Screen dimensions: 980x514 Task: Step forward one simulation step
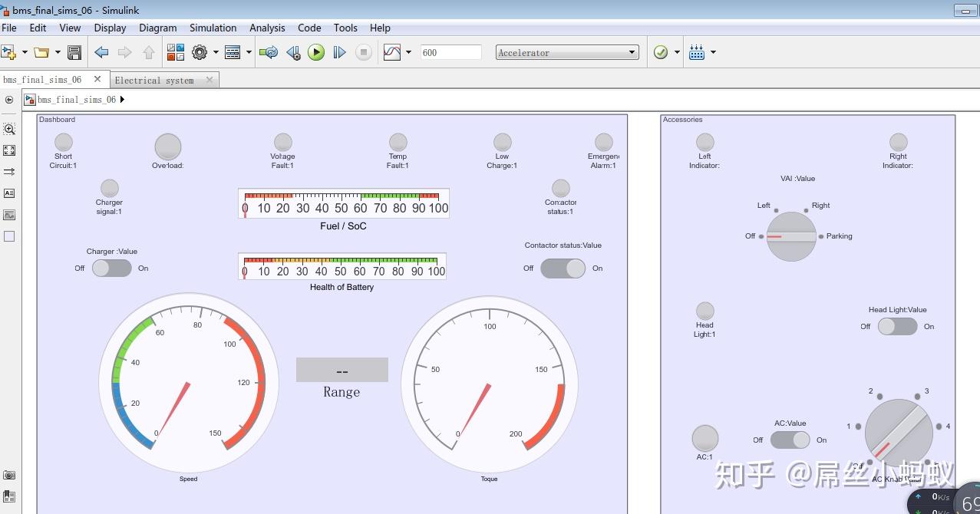pyautogui.click(x=338, y=51)
